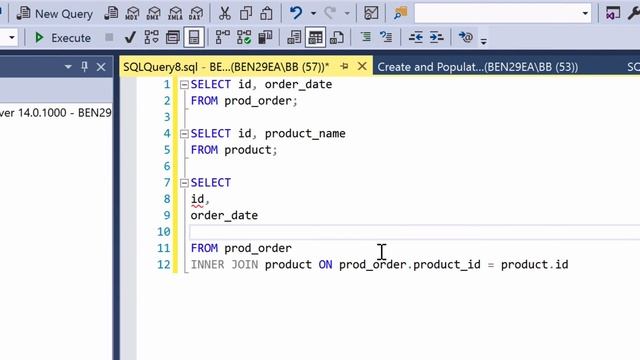This screenshot has width=640, height=360.
Task: Parse the query with the checkmark icon
Action: [x=130, y=38]
